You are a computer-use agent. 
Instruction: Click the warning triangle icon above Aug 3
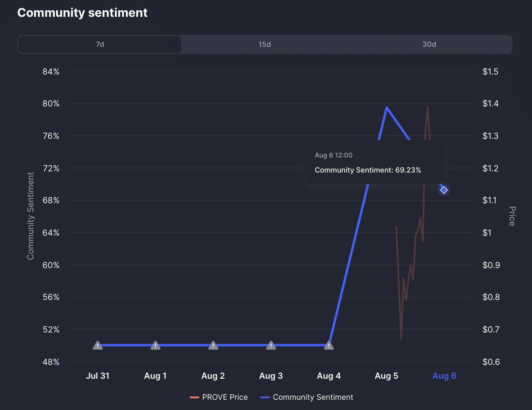click(x=271, y=345)
